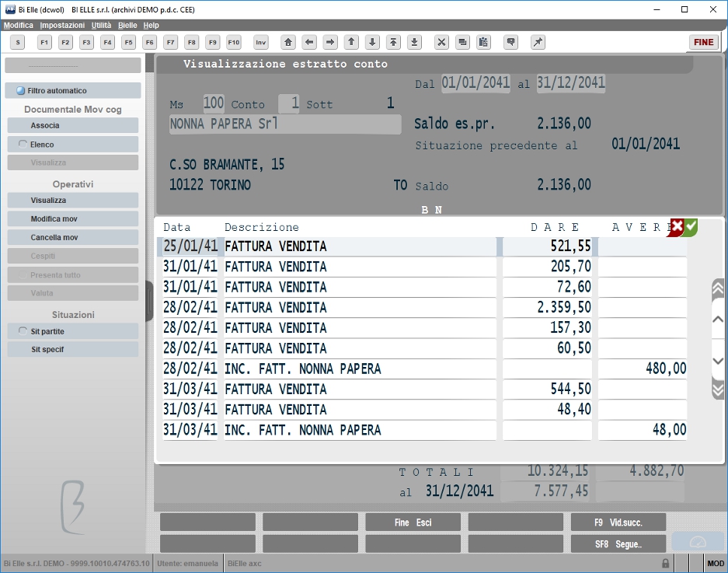Click the gauge icon at bottom right
This screenshot has height=573, width=728.
point(698,543)
